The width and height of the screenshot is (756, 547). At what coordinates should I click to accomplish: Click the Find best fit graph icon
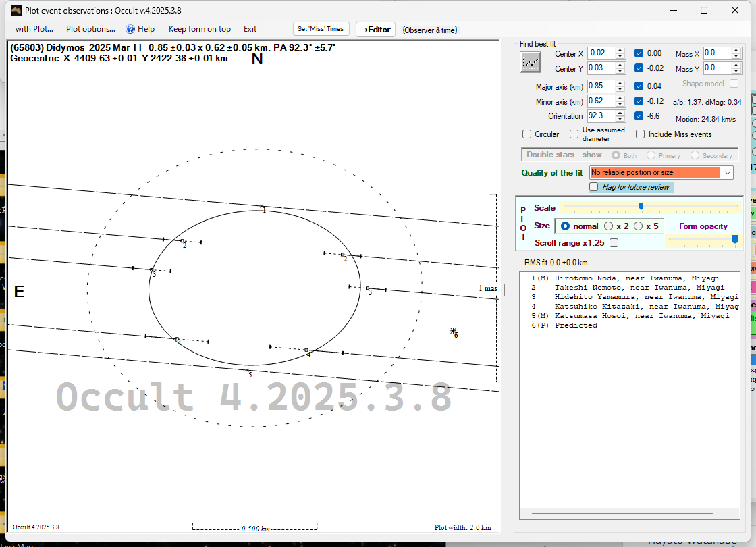coord(531,62)
